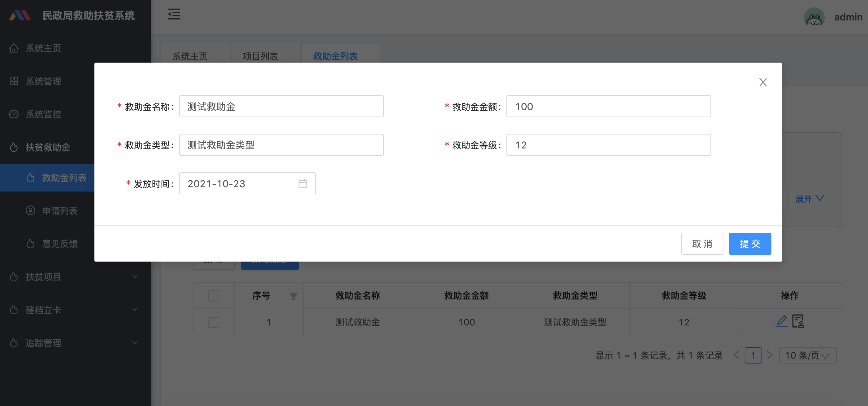Expand the 扶贫项目 chevron
This screenshot has height=406, width=868.
pos(134,277)
